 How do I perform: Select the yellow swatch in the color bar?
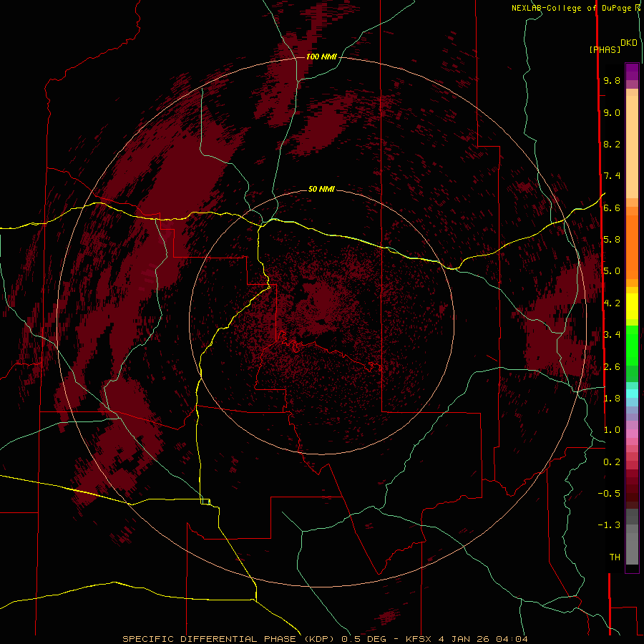tap(632, 306)
